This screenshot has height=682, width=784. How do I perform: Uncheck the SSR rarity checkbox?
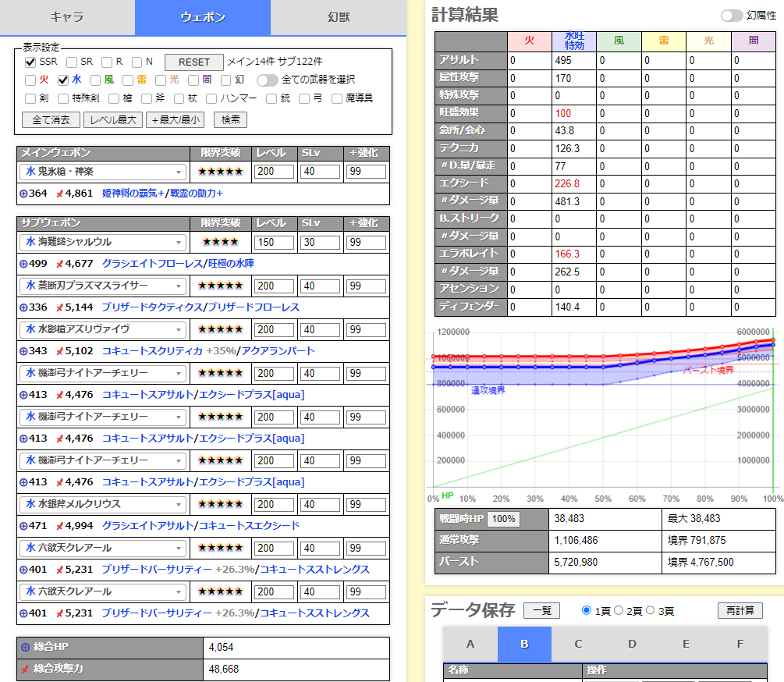point(31,62)
